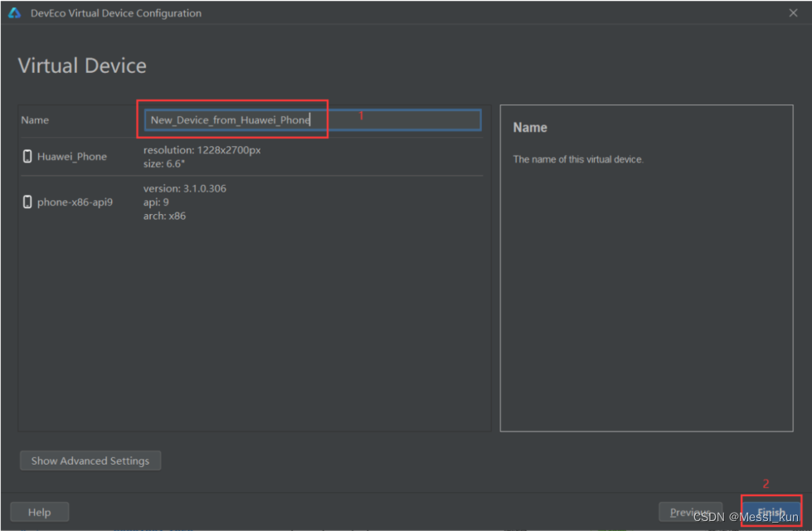
Task: Go back with the Previous button
Action: tap(690, 512)
